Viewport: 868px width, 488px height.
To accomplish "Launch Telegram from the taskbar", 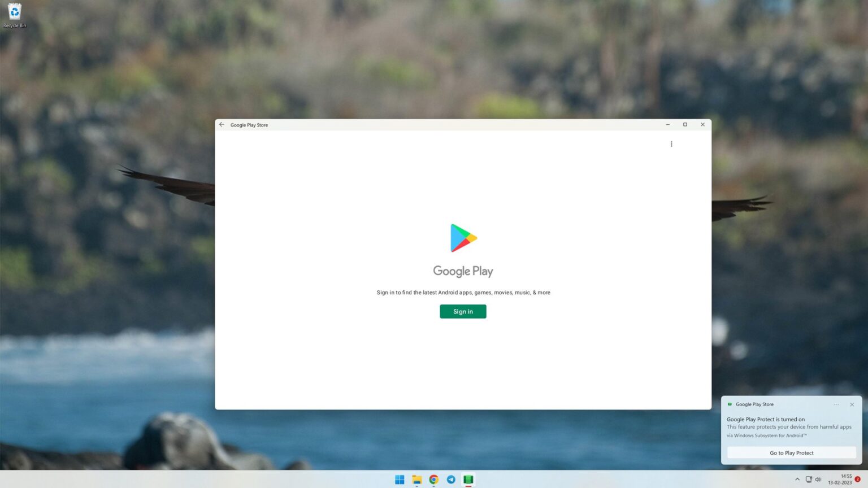I will (451, 480).
